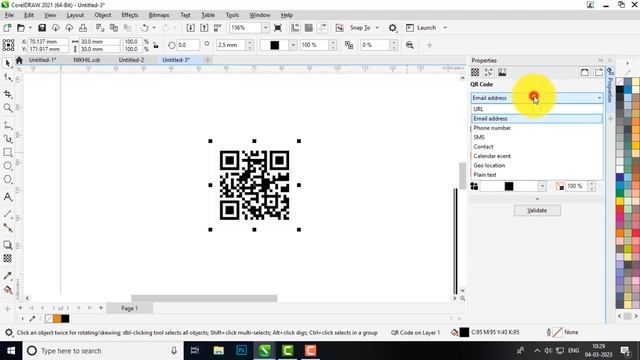Click the black document palette swatch
The height and width of the screenshot is (360, 640).
(x=65, y=319)
